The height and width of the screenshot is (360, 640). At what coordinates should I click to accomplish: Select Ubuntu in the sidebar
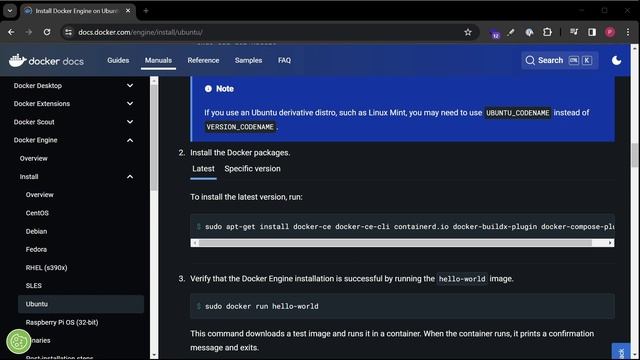[81, 304]
